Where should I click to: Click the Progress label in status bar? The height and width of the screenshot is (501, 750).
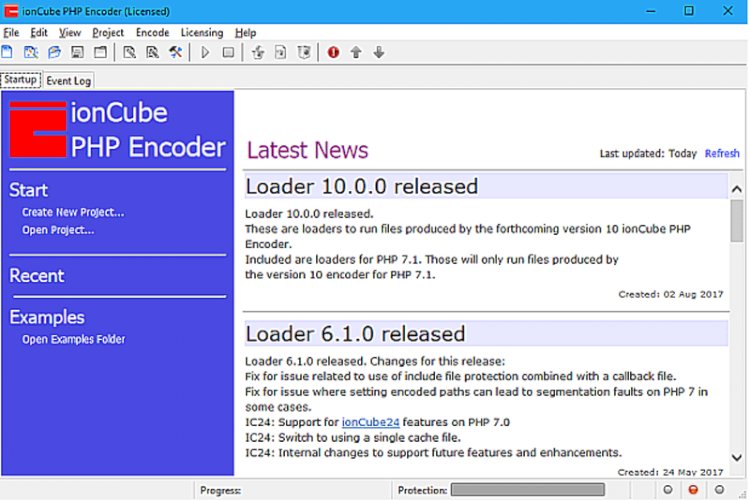point(221,490)
